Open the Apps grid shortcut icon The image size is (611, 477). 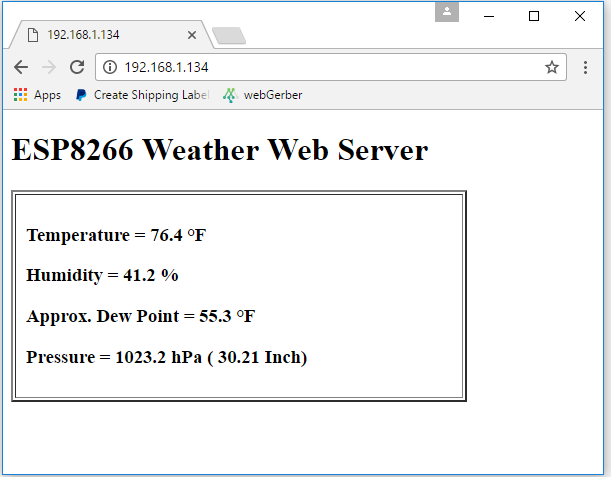click(20, 95)
